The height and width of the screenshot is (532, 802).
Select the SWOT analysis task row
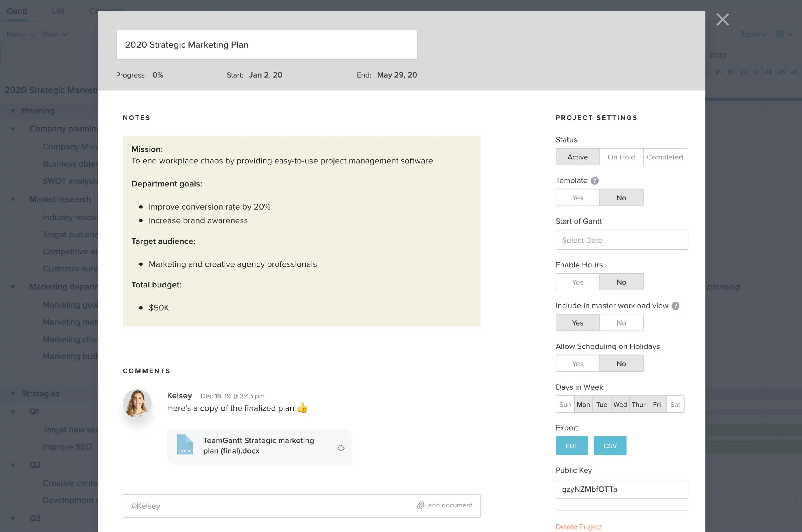70,181
